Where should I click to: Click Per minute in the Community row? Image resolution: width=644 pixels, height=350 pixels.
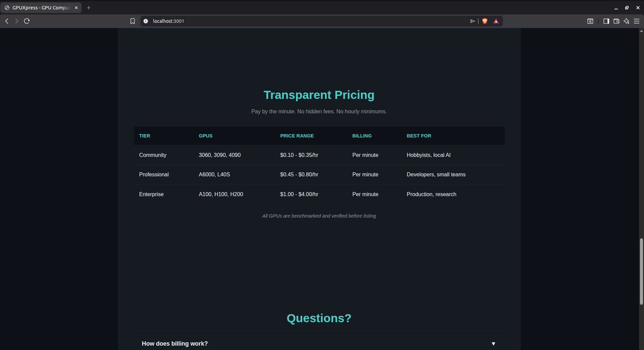point(365,155)
